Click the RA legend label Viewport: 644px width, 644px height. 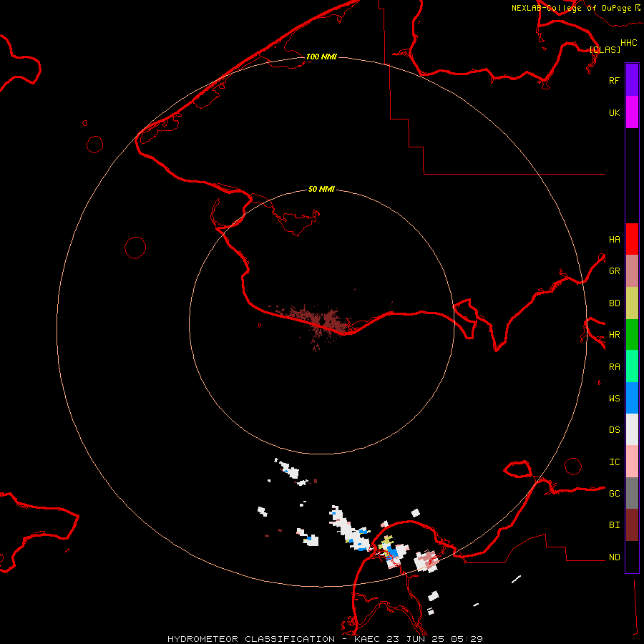tap(615, 366)
